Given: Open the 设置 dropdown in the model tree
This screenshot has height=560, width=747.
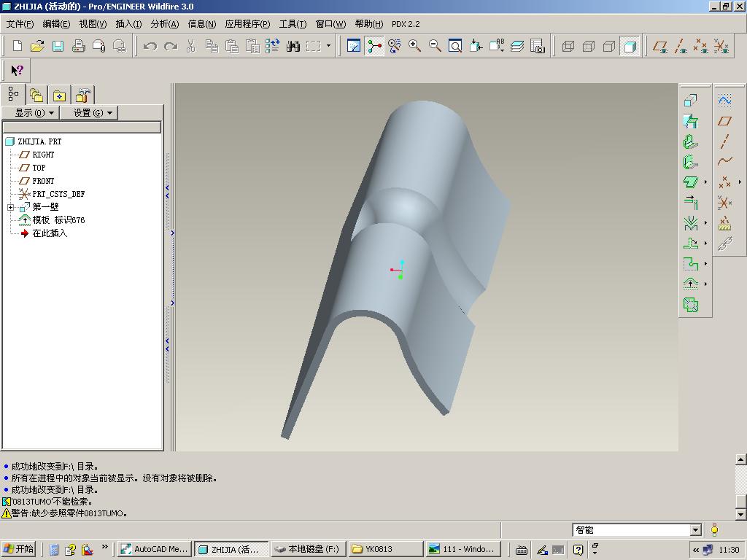Looking at the screenshot, I should 89,113.
